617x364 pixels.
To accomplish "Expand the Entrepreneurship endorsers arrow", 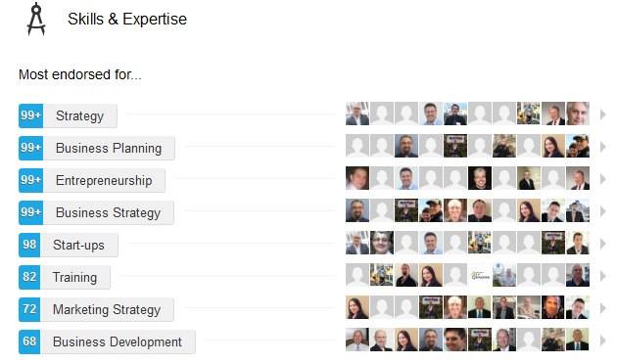I will click(602, 179).
